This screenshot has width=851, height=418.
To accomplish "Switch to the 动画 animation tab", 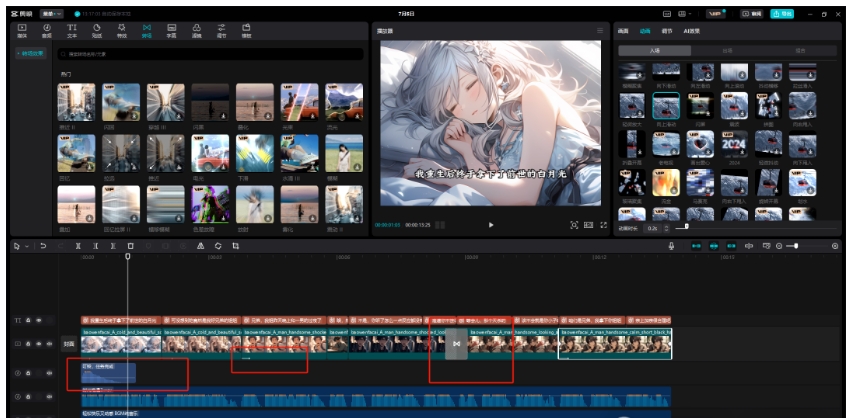I will (645, 31).
